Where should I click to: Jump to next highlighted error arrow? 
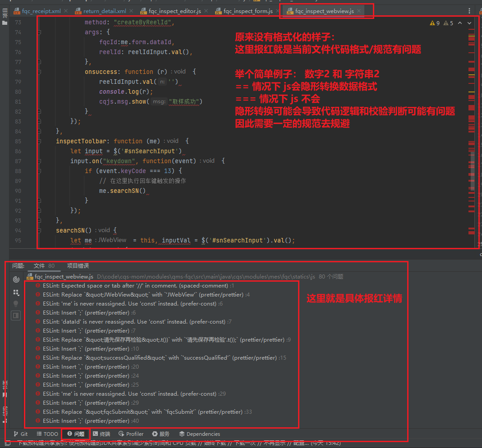click(x=469, y=23)
